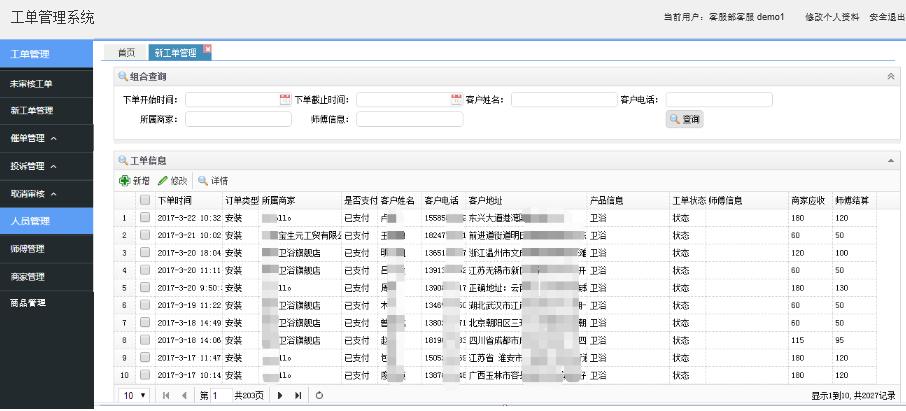This screenshot has width=906, height=411.
Task: Sort by the 客户地址 column header
Action: pos(526,201)
